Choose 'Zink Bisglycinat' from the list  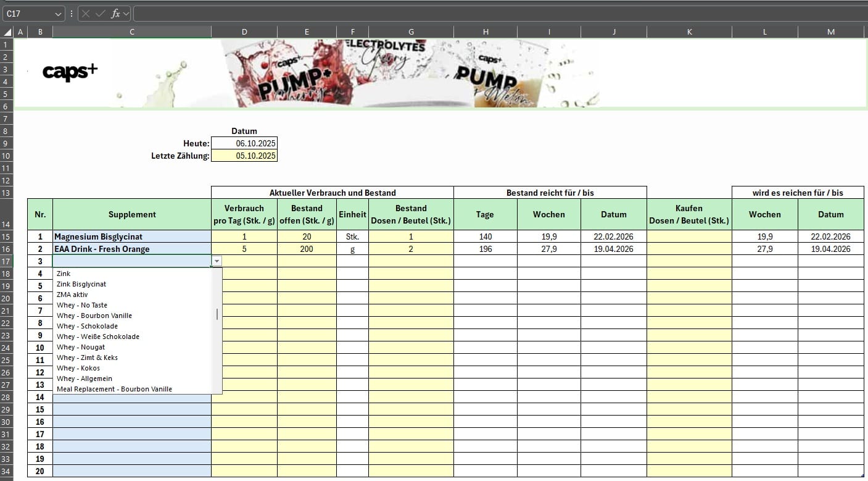click(81, 284)
